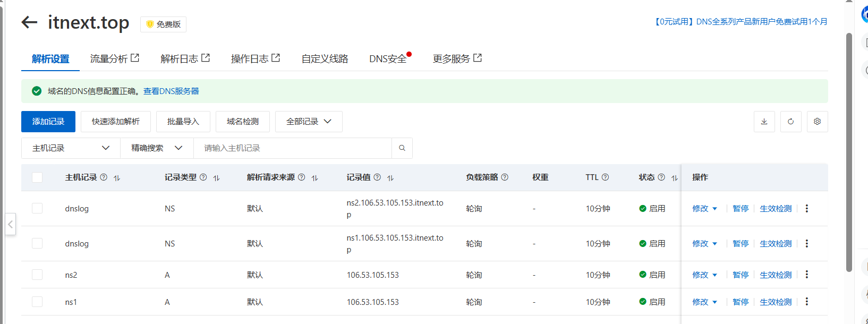868x324 pixels.
Task: Expand the 精确搜索 dropdown
Action: tap(157, 148)
